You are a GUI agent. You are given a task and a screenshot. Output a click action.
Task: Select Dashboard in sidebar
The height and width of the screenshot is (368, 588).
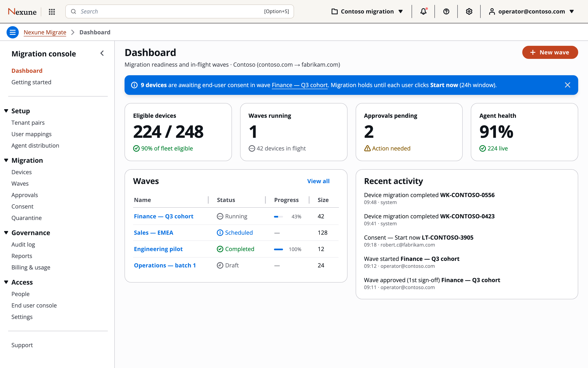27,71
